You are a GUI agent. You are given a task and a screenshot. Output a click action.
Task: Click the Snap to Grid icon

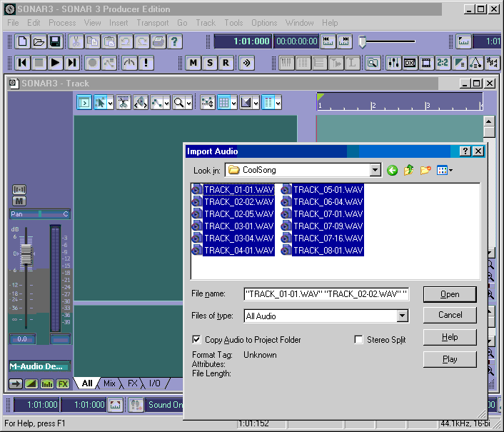pos(223,103)
